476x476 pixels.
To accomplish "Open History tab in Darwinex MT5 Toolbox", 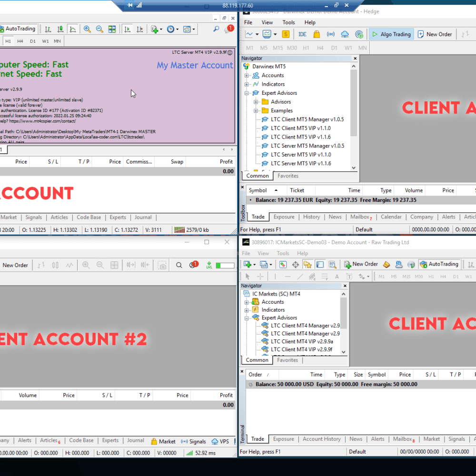I will click(311, 217).
